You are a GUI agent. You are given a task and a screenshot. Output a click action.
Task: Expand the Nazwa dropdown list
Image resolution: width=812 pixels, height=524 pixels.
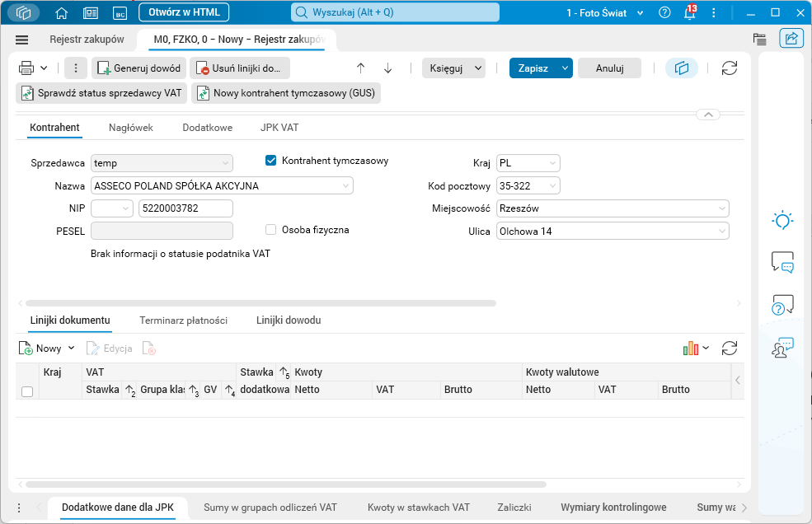pos(345,186)
